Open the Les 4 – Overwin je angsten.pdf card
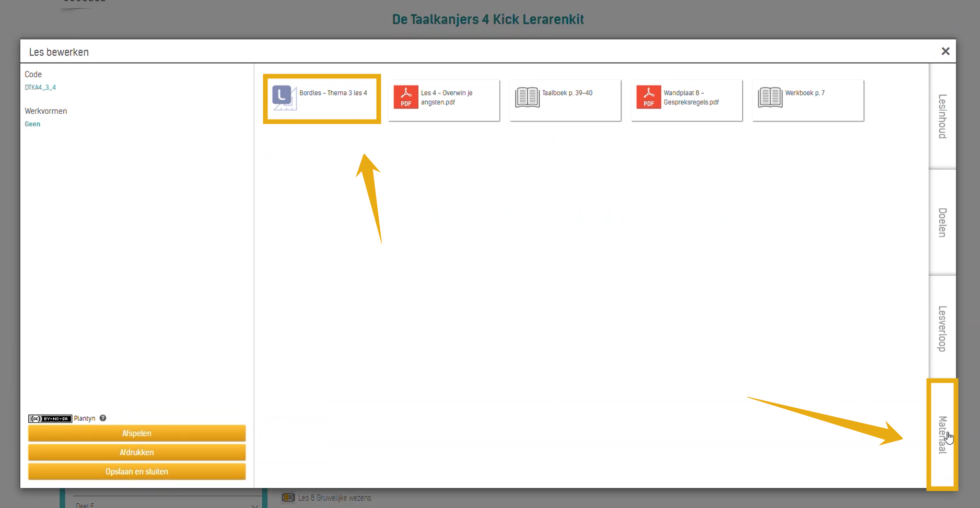 point(444,100)
